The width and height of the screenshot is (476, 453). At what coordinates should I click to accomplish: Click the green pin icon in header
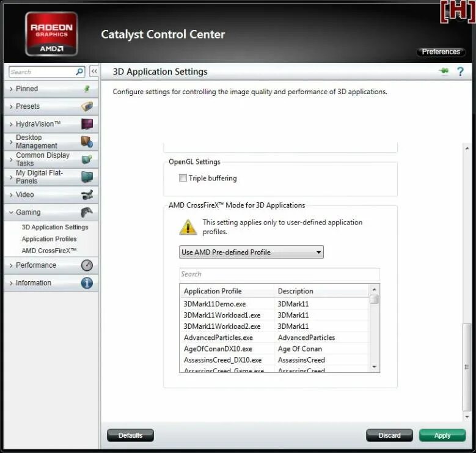[444, 71]
